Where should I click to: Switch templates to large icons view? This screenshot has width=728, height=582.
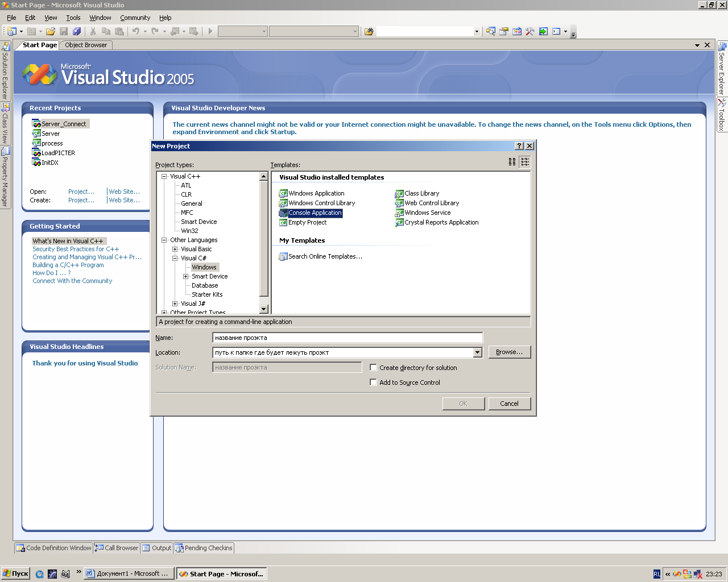click(512, 162)
